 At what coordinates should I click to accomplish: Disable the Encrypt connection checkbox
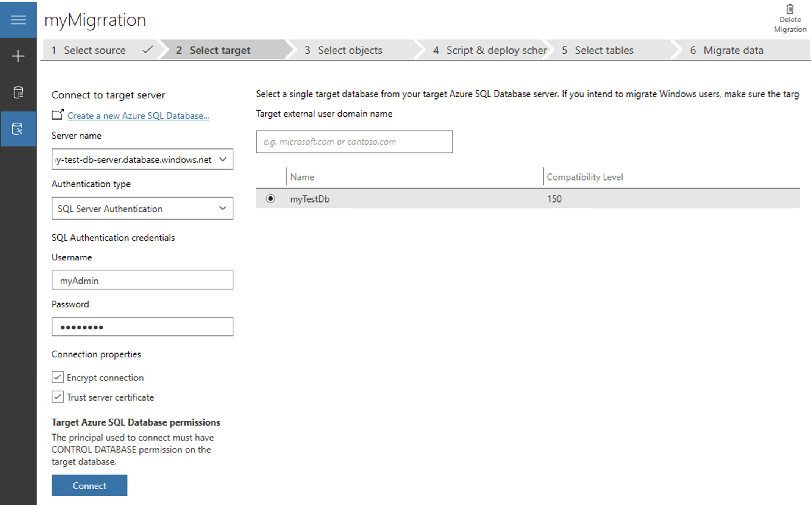[x=57, y=377]
